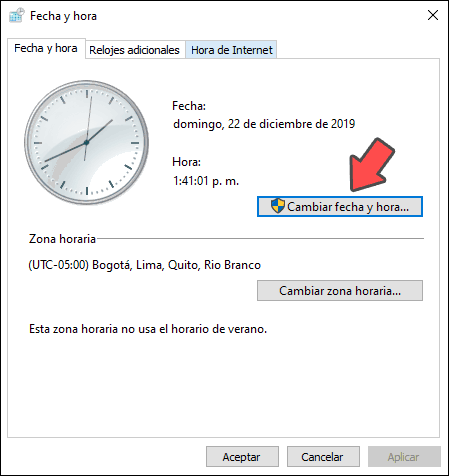449x476 pixels.
Task: Click the horario de verano notice text
Action: (x=148, y=329)
